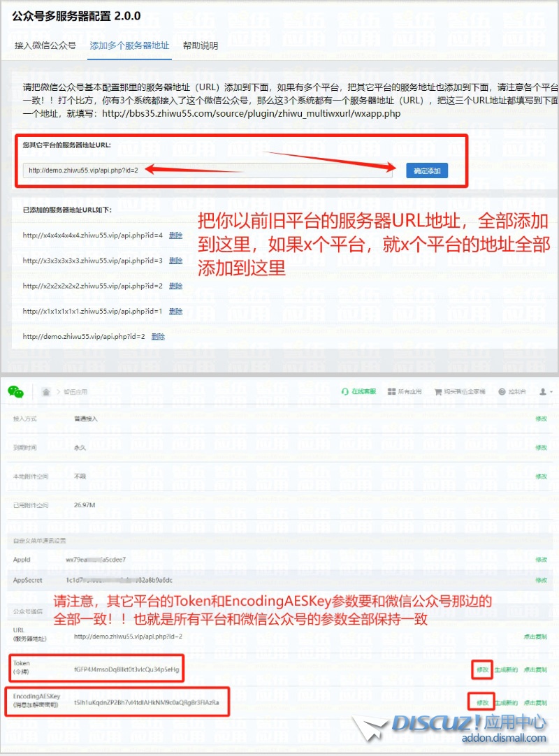This screenshot has width=559, height=756.
Task: Select the Token value text
Action: click(126, 669)
